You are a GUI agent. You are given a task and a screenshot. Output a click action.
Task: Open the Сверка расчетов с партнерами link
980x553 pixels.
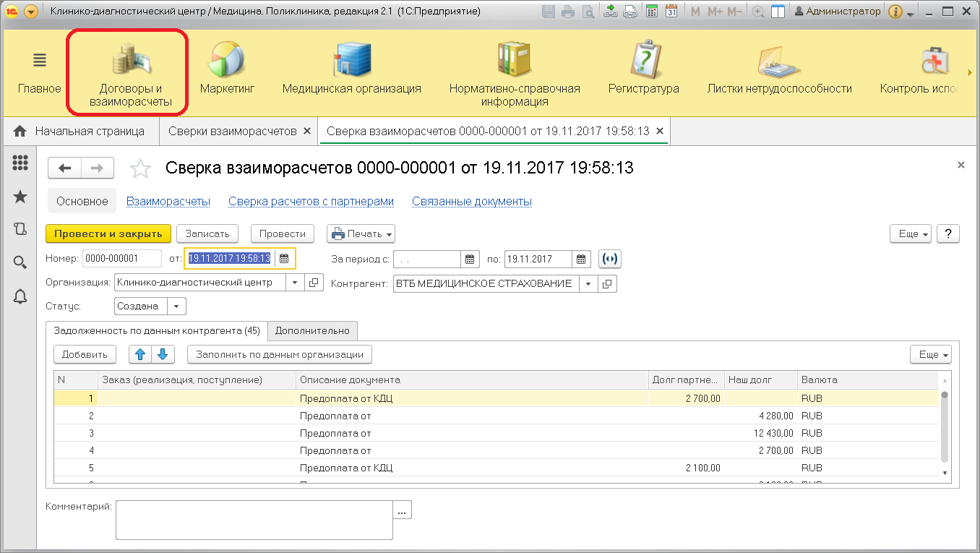coord(311,202)
